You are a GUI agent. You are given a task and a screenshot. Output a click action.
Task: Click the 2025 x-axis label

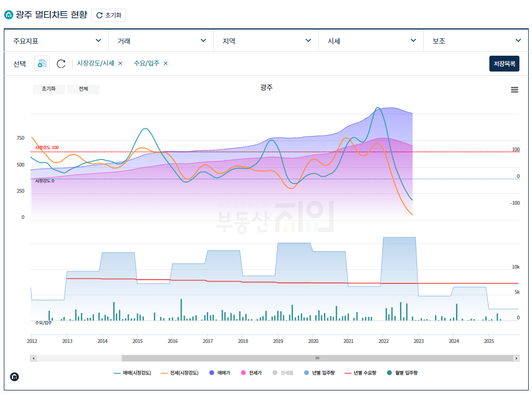coord(489,341)
